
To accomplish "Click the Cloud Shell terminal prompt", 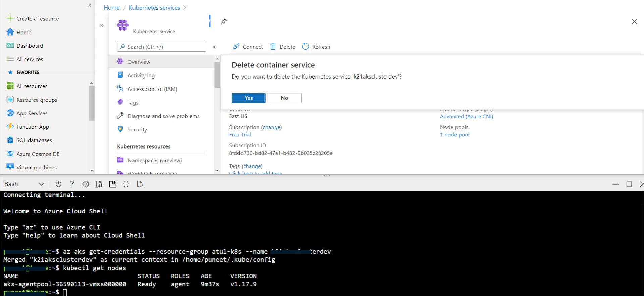I will (x=65, y=292).
